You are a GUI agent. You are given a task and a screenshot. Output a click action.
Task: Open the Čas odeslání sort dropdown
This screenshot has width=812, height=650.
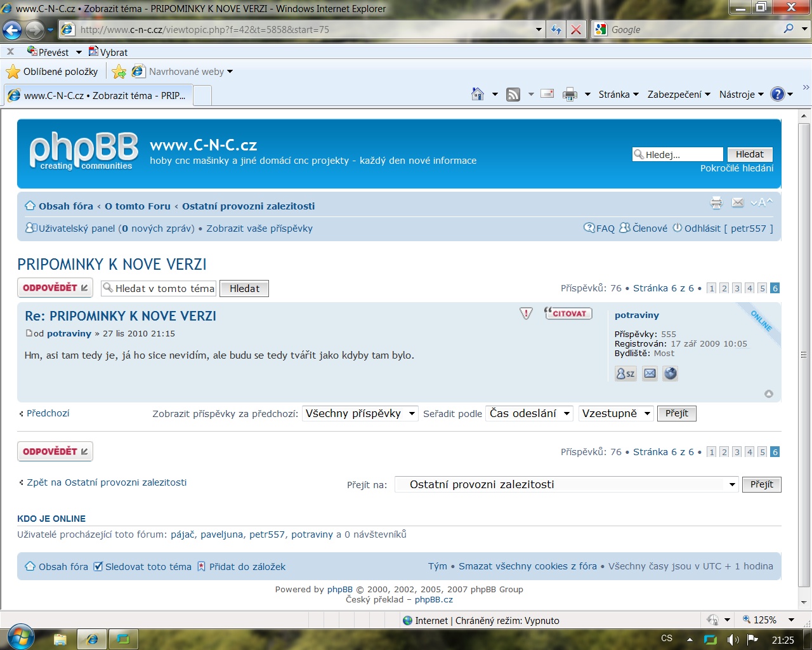(x=529, y=414)
